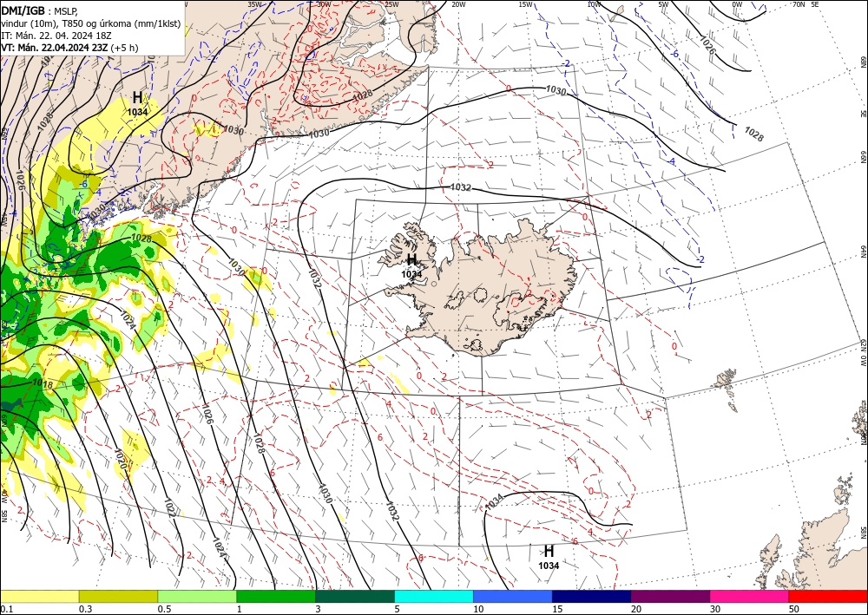
Task: Select the "10W" longitude label at top
Action: [x=594, y=3]
